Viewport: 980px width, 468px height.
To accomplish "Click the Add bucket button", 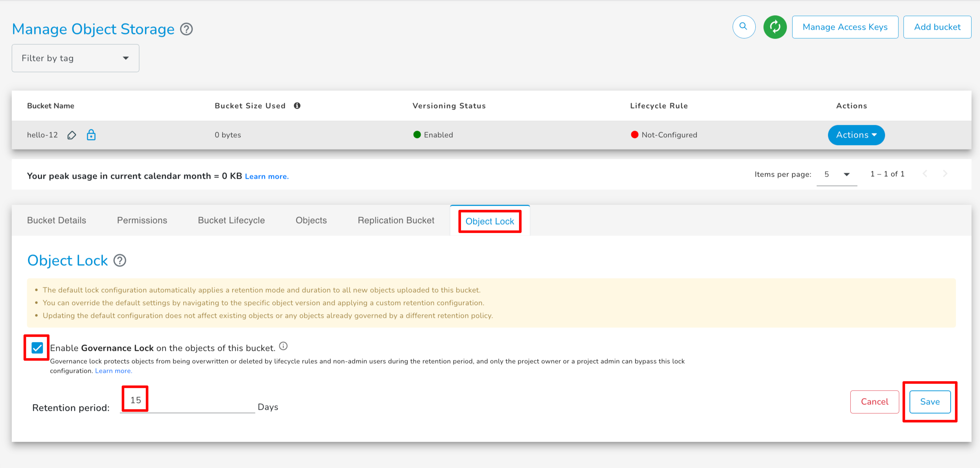I will tap(937, 27).
